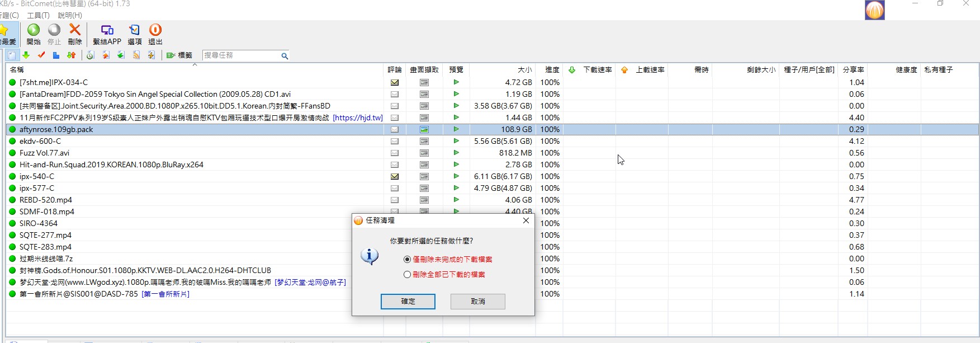Open the 說明(H) menu

coord(70,16)
